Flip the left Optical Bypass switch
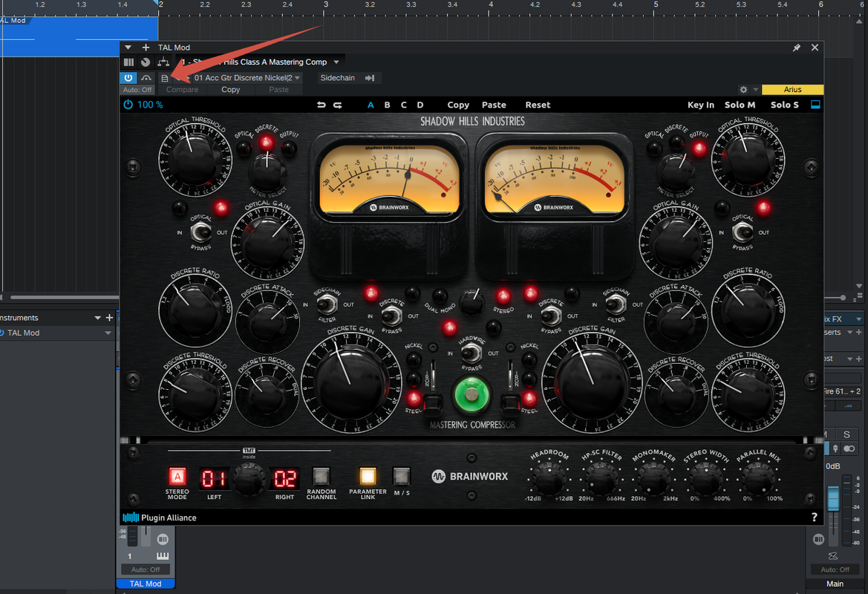 pyautogui.click(x=200, y=232)
